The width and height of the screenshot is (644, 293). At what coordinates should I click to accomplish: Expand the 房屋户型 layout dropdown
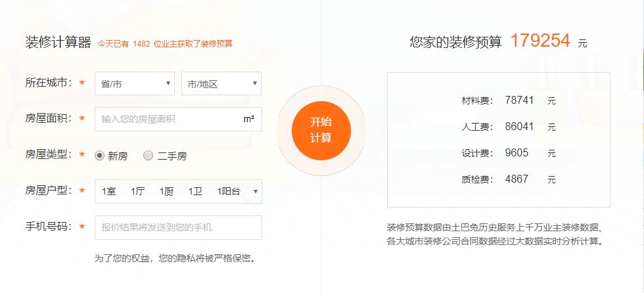(178, 191)
